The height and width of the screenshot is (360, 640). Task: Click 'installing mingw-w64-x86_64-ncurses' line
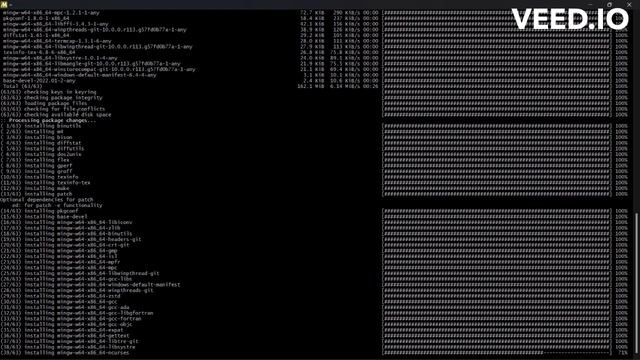[65, 353]
